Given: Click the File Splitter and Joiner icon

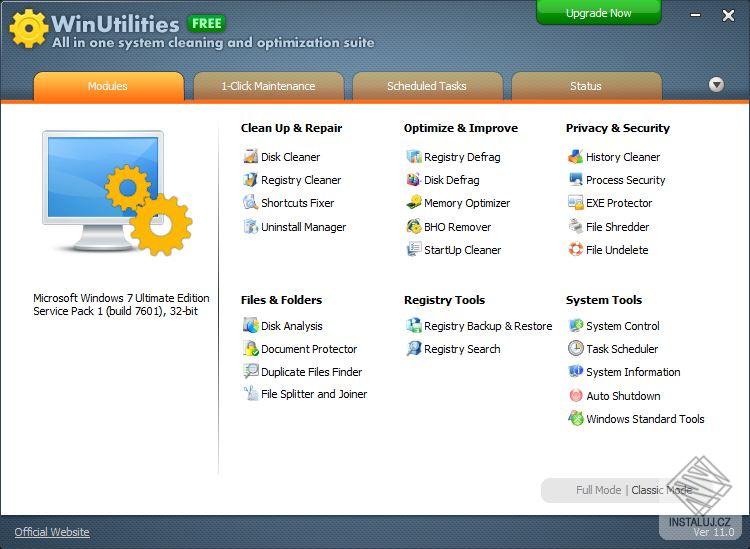Looking at the screenshot, I should click(x=251, y=394).
